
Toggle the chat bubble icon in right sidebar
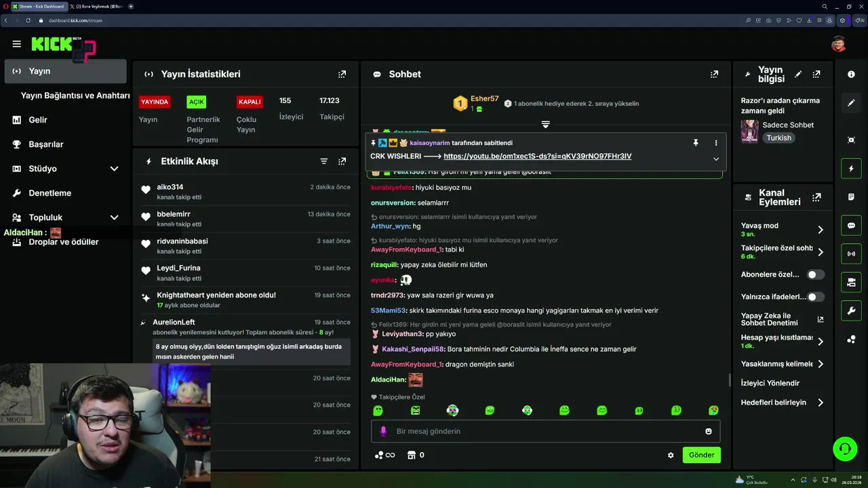(851, 225)
